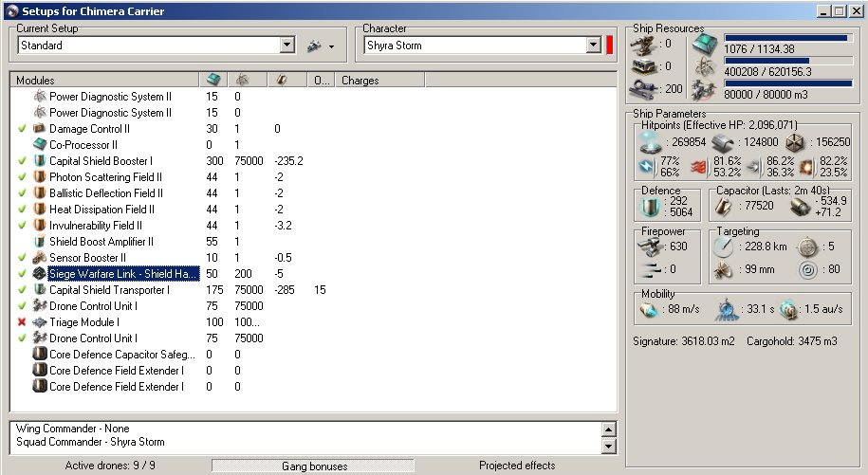The image size is (868, 475).
Task: Sort by the Modules column header
Action: 104,81
